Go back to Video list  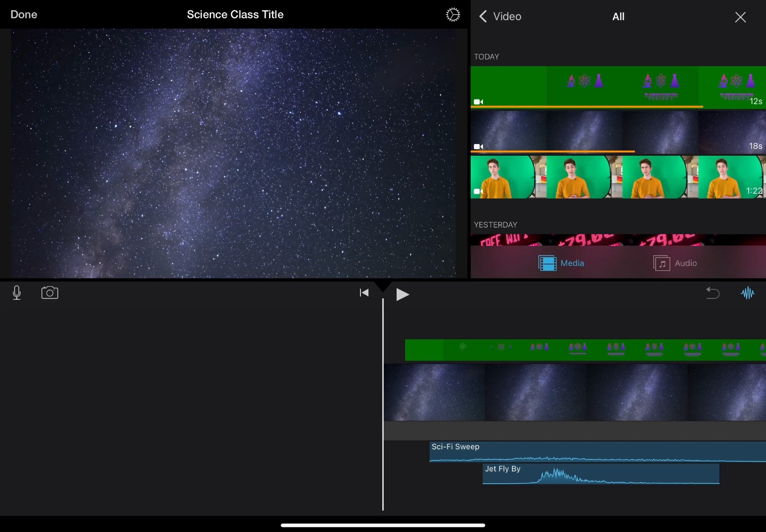[x=500, y=16]
